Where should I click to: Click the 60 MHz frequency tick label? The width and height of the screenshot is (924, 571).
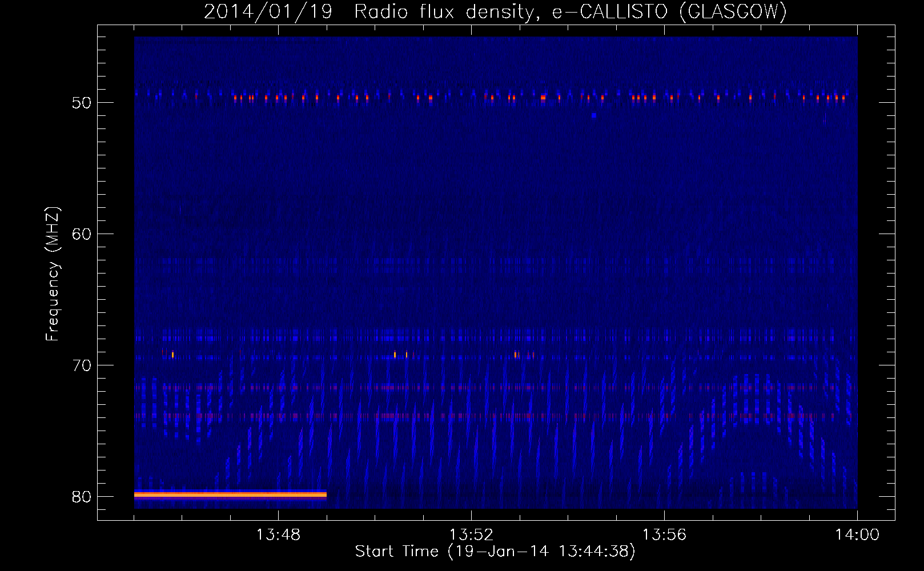click(82, 234)
